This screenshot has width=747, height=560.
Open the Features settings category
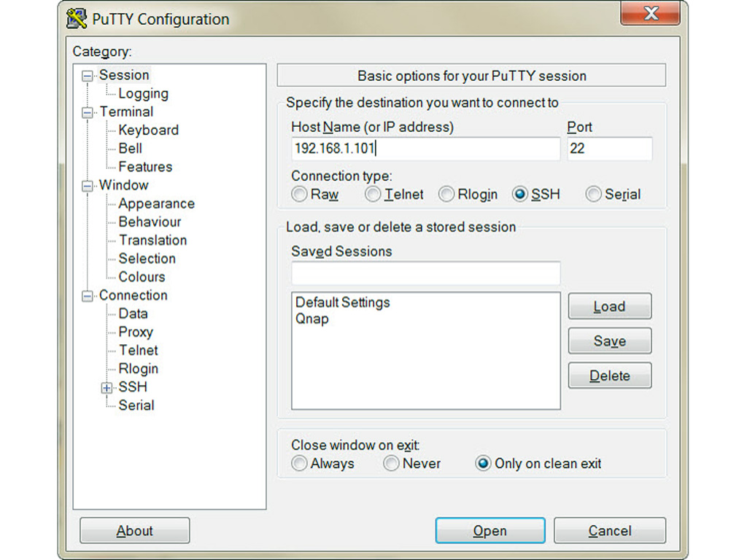(145, 167)
